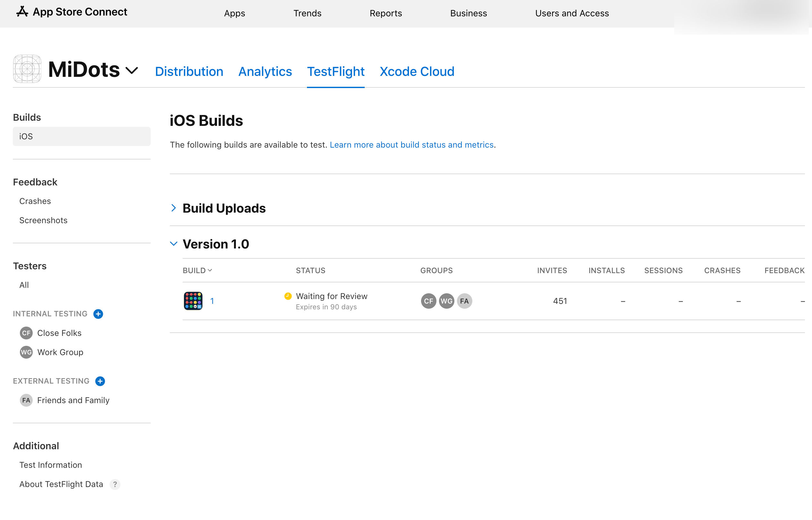
Task: Open Test Information
Action: click(51, 465)
